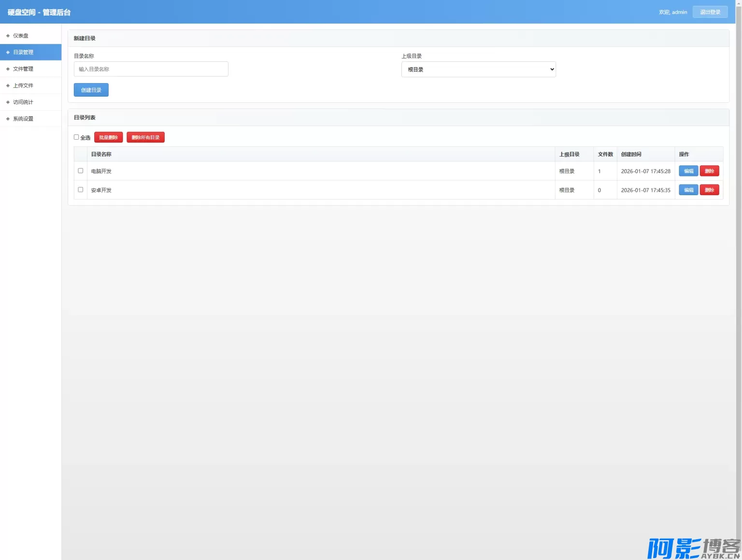Open 文件管理 in the sidebar
This screenshot has width=742, height=560.
click(23, 69)
